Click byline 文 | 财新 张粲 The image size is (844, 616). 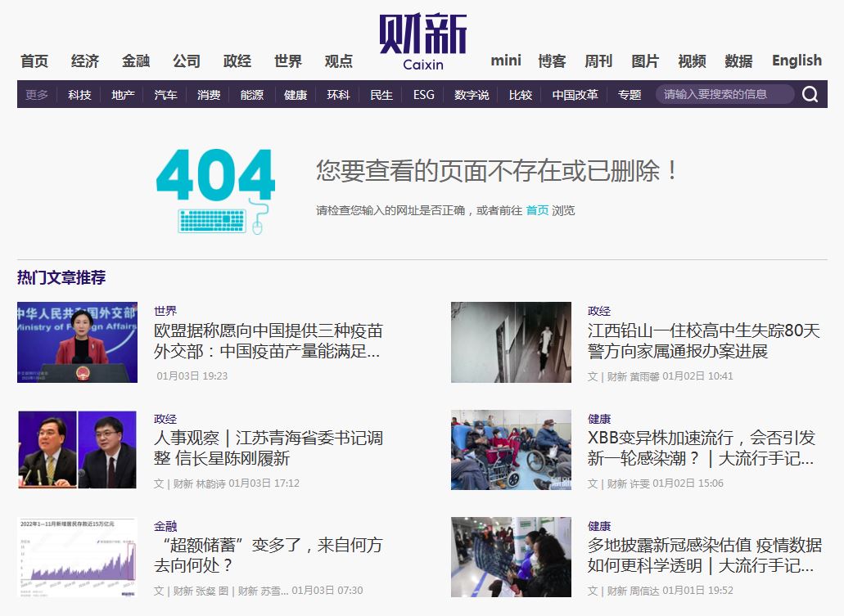(x=185, y=591)
